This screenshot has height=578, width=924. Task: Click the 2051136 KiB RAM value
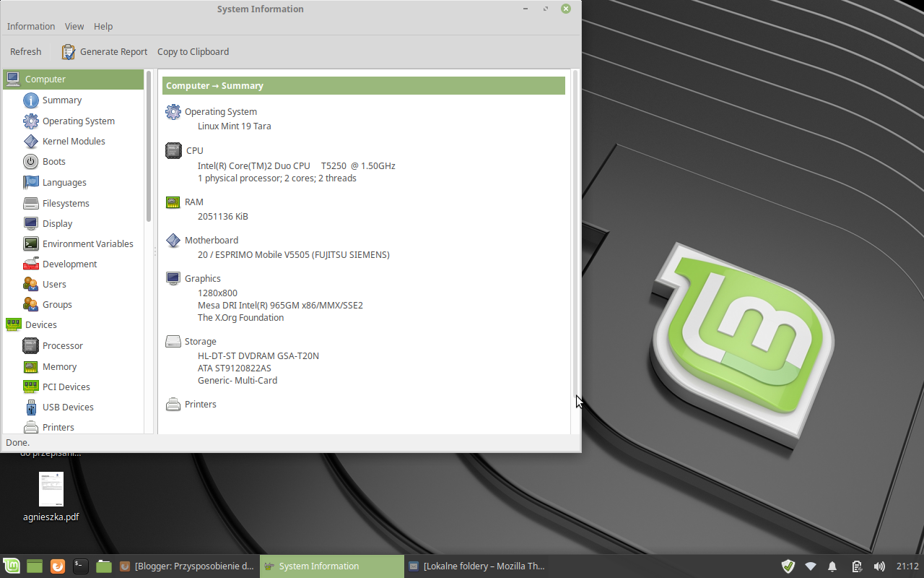[x=223, y=217]
